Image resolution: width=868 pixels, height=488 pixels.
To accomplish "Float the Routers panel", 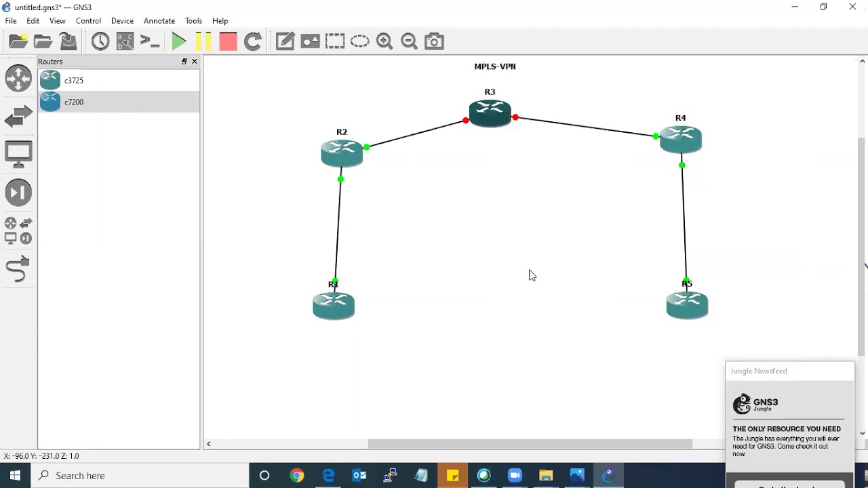I will point(184,62).
